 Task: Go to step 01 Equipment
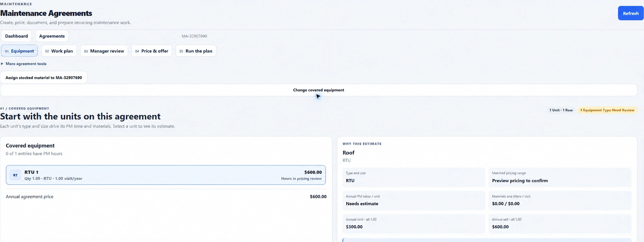click(x=20, y=51)
